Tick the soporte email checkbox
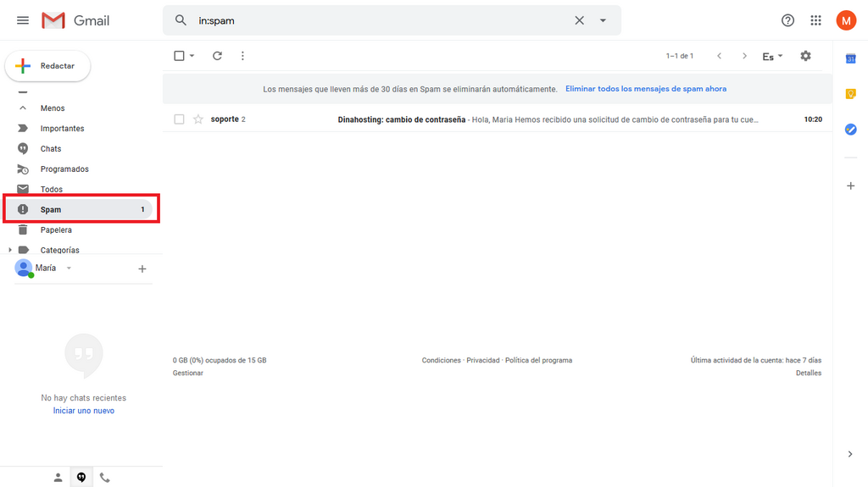Screen dimensions: 868x487 tap(179, 119)
